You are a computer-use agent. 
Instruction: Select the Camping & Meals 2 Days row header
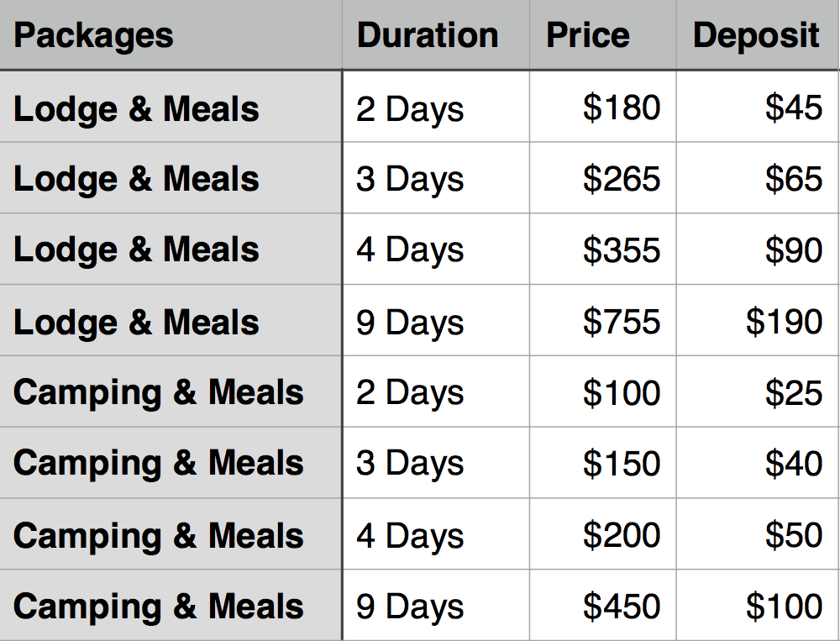[x=171, y=391]
